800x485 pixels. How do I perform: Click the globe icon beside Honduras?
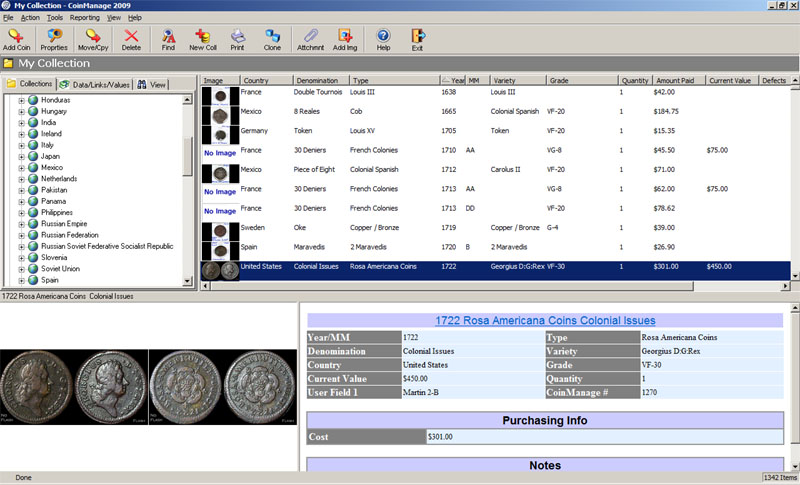(x=33, y=100)
